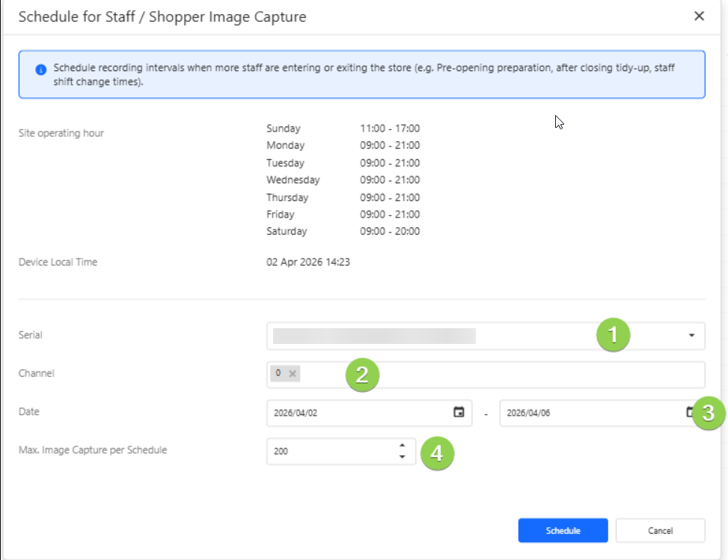This screenshot has height=560, width=728.
Task: Expand the Serial dropdown arrow
Action: coord(691,336)
